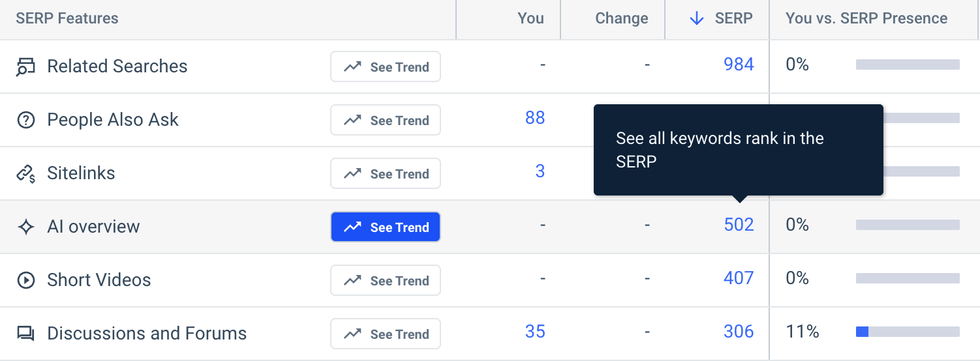Sort by the Change column header

click(622, 18)
